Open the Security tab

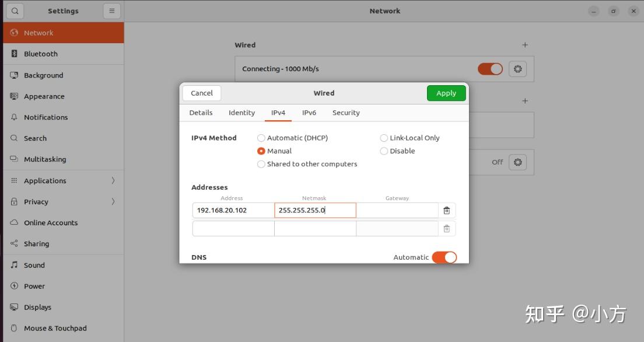[x=345, y=112]
